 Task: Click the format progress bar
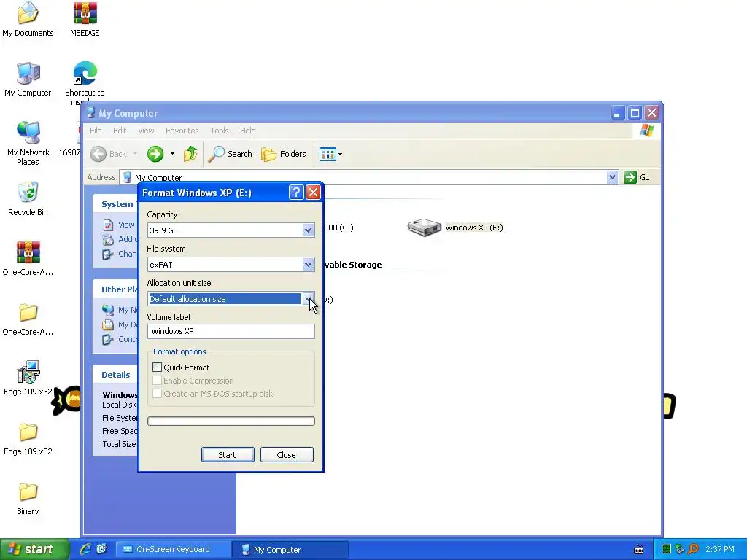pos(231,421)
